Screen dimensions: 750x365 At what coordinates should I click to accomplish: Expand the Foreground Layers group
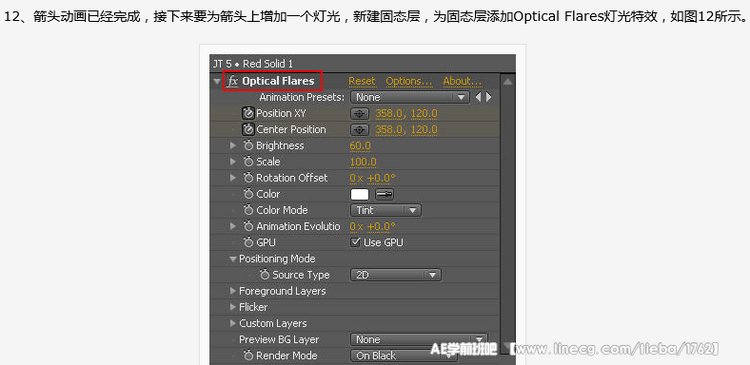tap(233, 291)
